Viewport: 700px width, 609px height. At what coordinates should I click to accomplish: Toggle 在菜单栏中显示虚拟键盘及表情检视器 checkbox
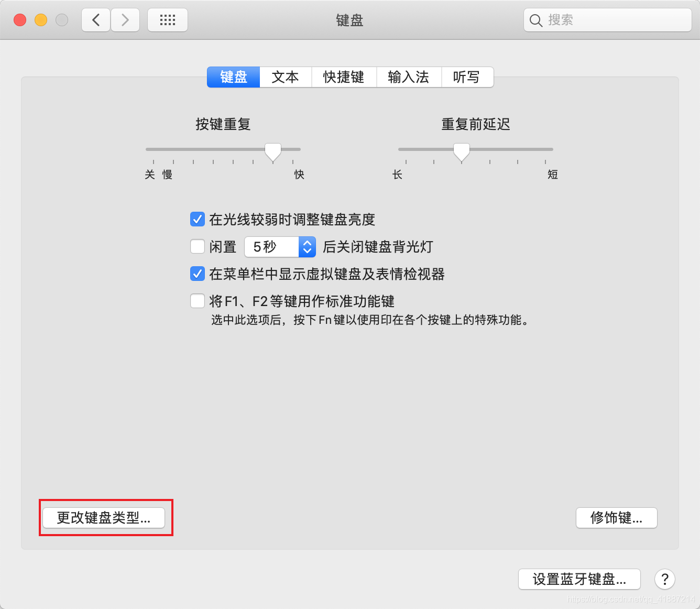(x=198, y=274)
